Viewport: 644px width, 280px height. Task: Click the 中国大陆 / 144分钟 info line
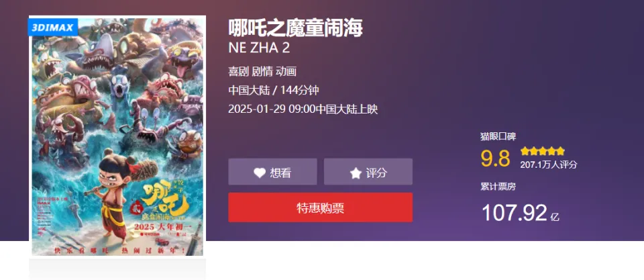[274, 91]
